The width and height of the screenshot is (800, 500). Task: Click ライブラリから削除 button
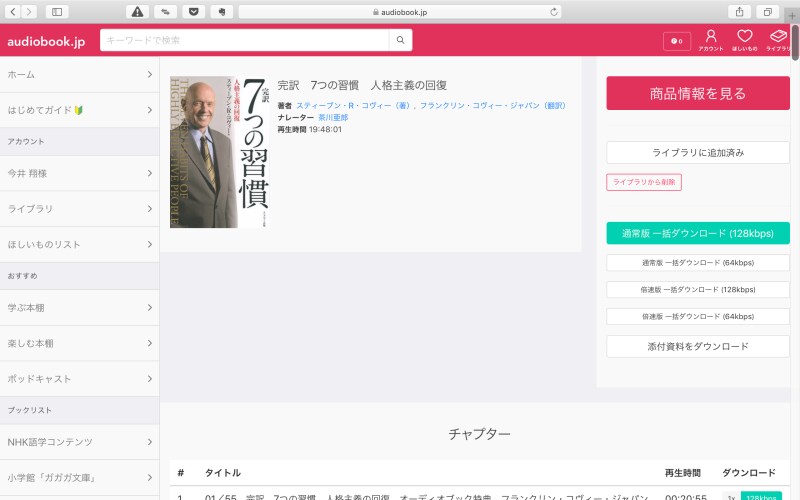[644, 182]
